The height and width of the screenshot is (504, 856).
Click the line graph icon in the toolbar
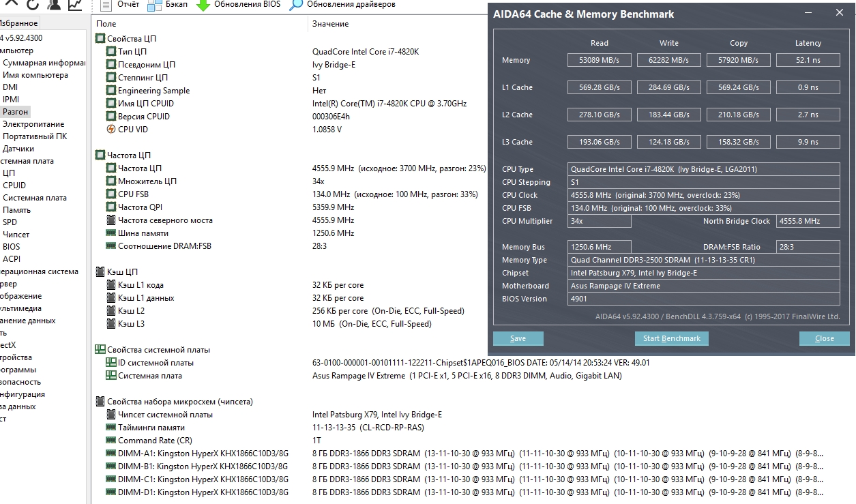(76, 5)
